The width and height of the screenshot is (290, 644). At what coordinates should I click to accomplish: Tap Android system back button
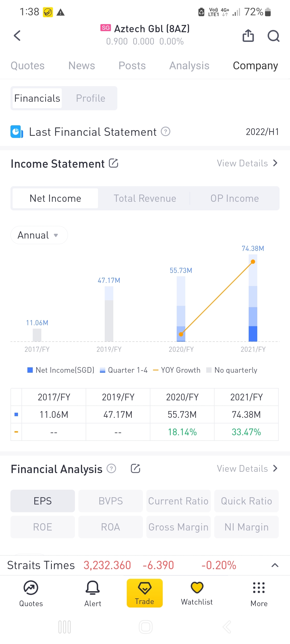pyautogui.click(x=227, y=627)
